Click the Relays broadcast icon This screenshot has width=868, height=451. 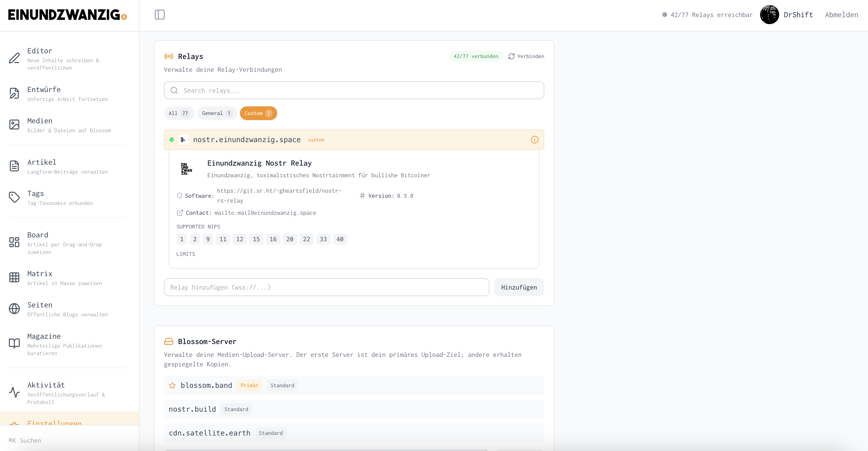coord(168,56)
